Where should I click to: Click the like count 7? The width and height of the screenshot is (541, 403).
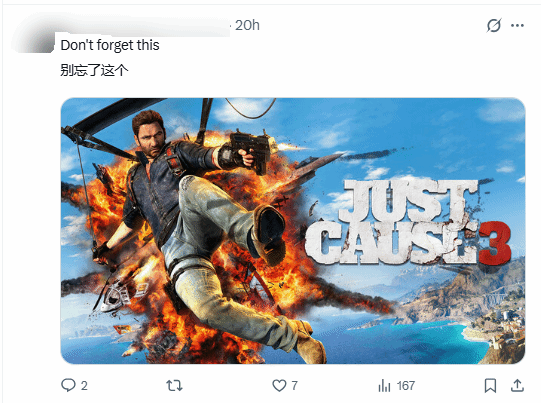click(294, 385)
